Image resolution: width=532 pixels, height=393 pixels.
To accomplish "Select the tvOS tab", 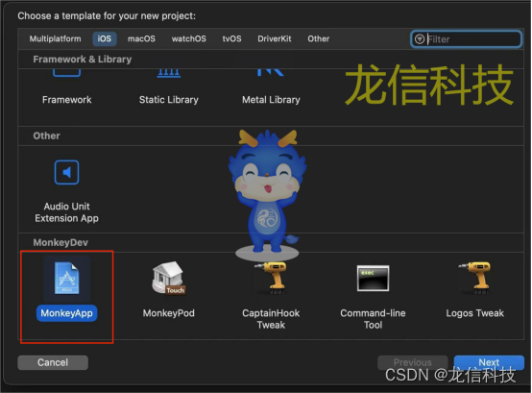I will click(x=231, y=38).
